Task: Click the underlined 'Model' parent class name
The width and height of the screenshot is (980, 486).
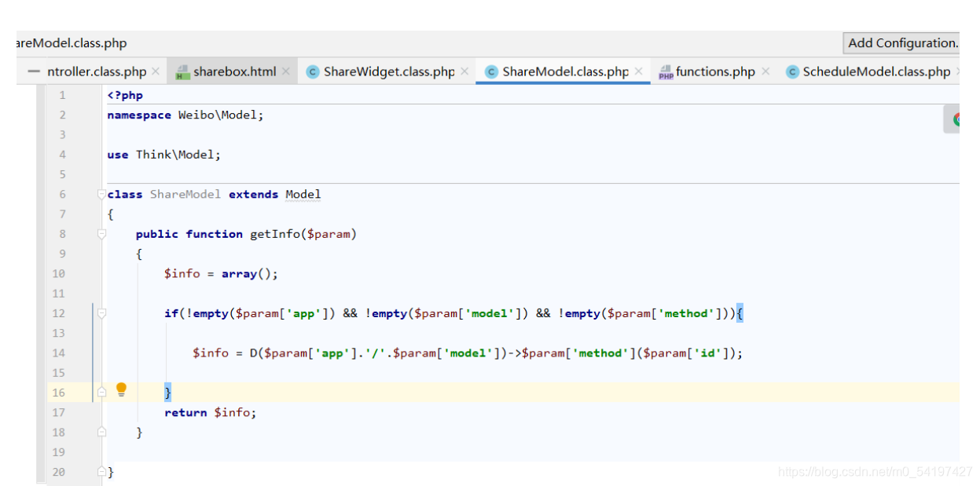Action: point(303,194)
